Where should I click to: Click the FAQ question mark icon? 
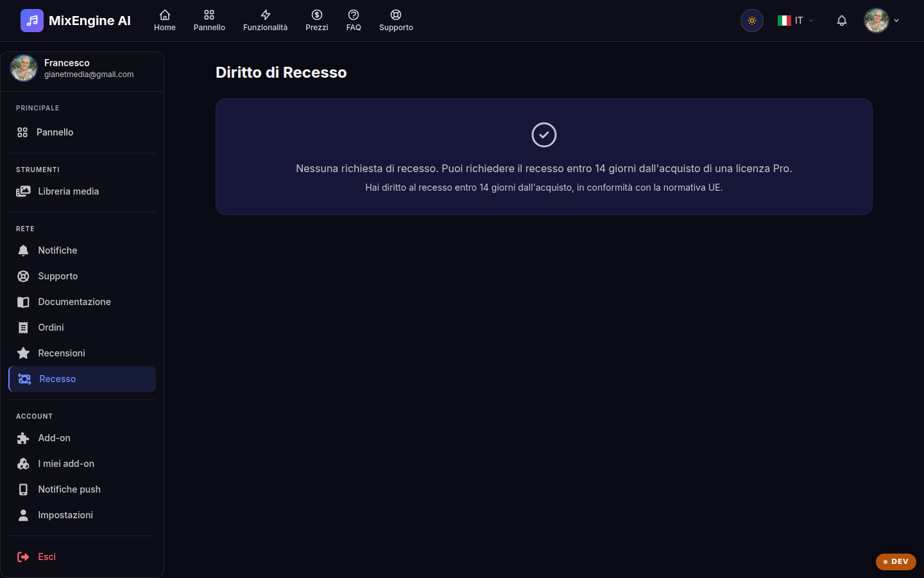click(x=354, y=15)
